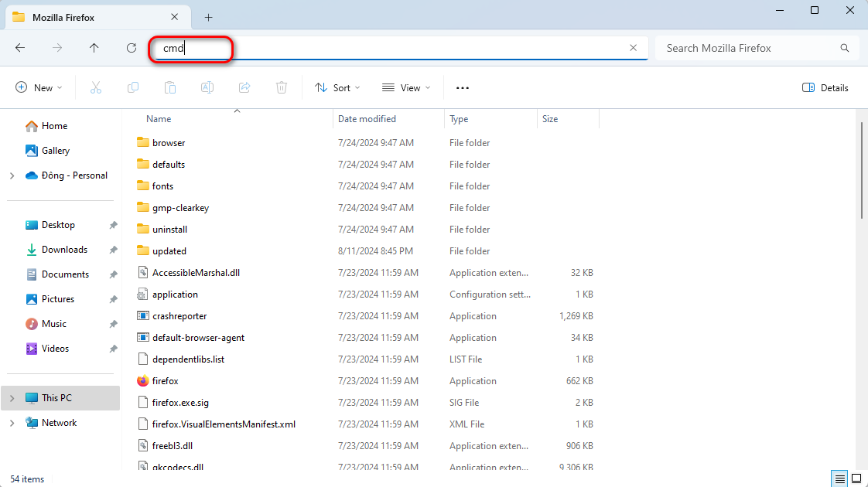Select This PC in navigation pane

click(60, 398)
